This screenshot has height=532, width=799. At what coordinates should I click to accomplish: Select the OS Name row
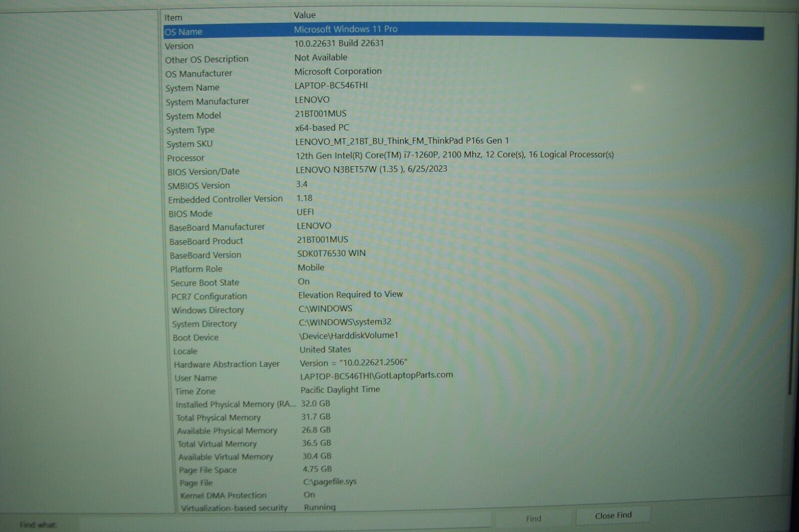point(463,31)
